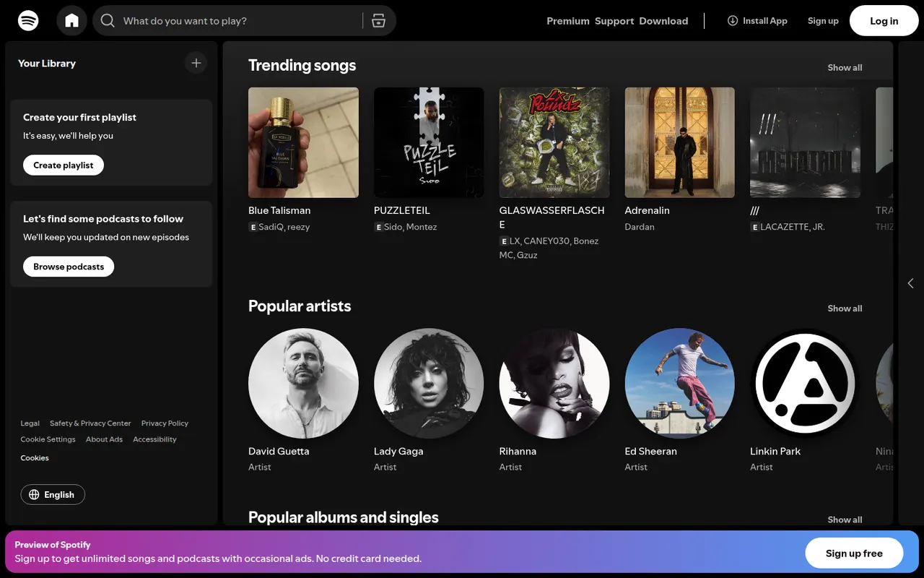Click the 'Trending songs' heading
This screenshot has width=924, height=578.
[302, 65]
